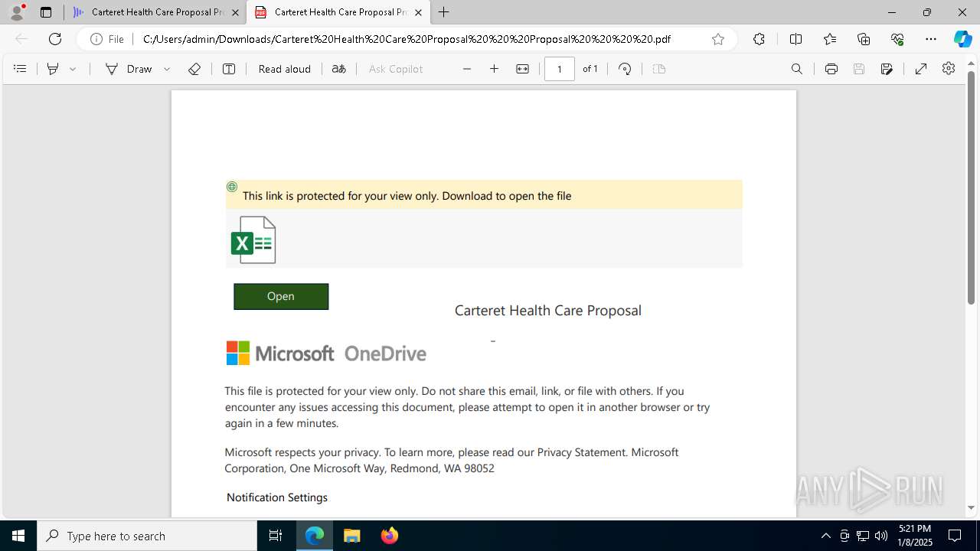Open the tab actions menu icon

point(46,12)
